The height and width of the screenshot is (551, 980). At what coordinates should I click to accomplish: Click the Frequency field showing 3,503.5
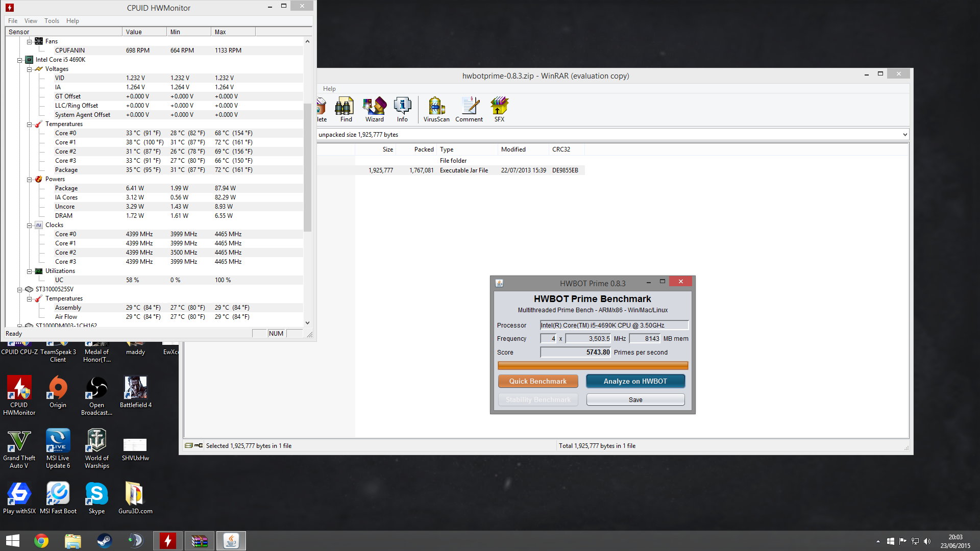589,338
